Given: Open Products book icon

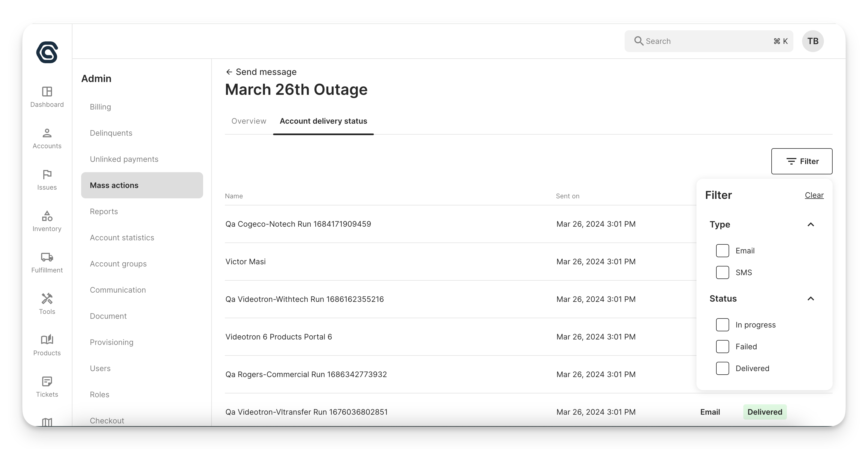Looking at the screenshot, I should click(x=47, y=340).
